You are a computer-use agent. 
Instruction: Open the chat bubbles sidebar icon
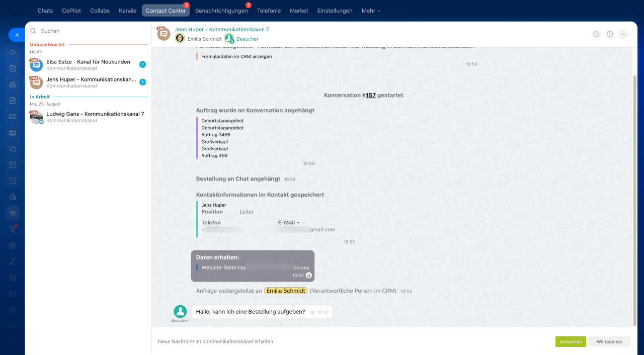(13, 148)
